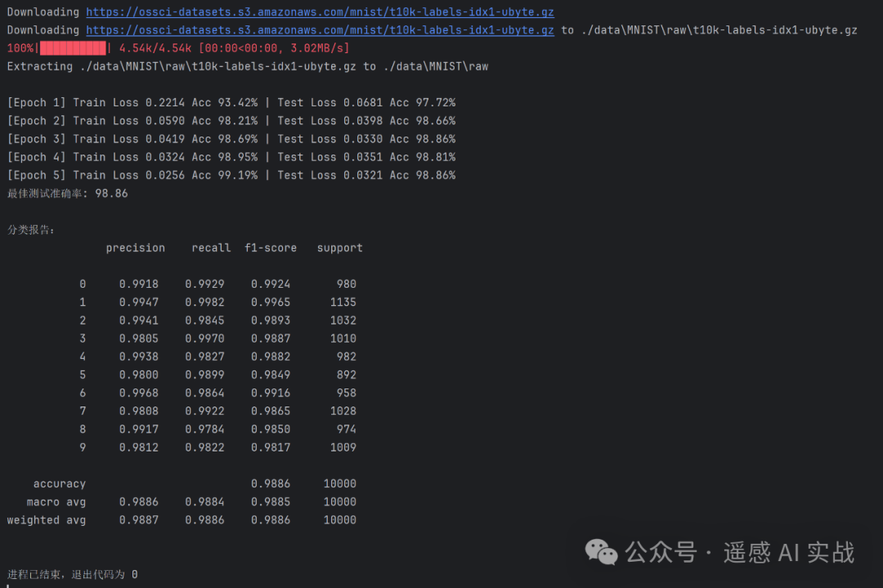883x588 pixels.
Task: Click the '进程已结束，退出代码为 0' message
Action: pyautogui.click(x=72, y=574)
